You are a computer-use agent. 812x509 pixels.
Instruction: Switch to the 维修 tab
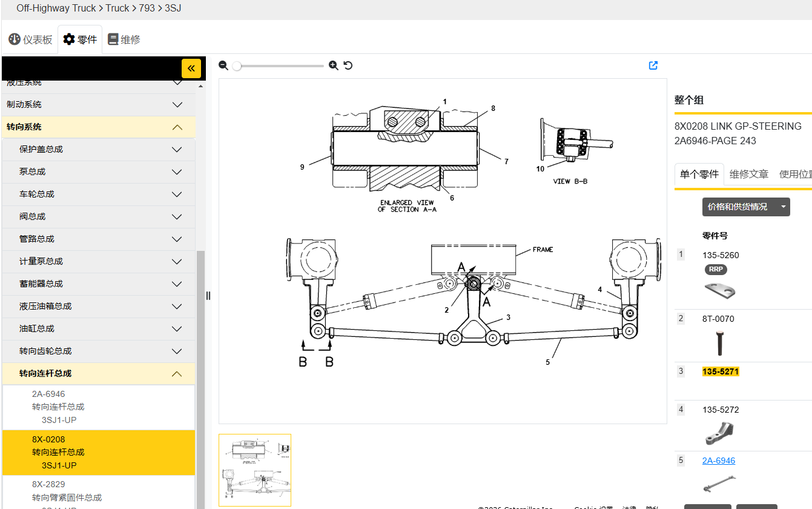[x=124, y=40]
